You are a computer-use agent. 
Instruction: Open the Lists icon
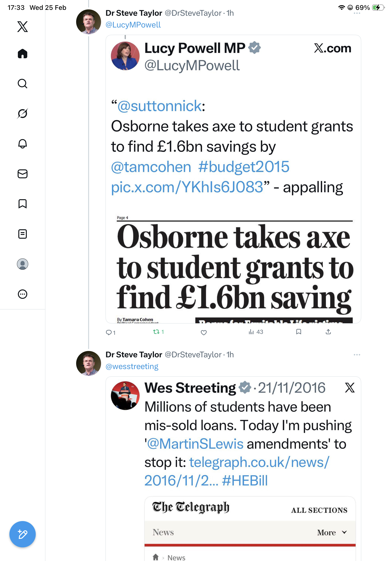(x=23, y=234)
